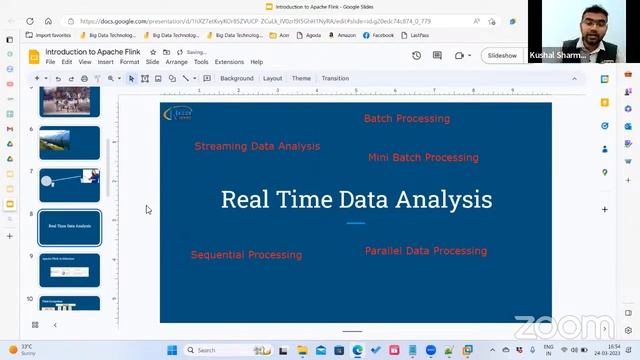The height and width of the screenshot is (360, 640).
Task: Open the Tools menu
Action: pyautogui.click(x=201, y=62)
